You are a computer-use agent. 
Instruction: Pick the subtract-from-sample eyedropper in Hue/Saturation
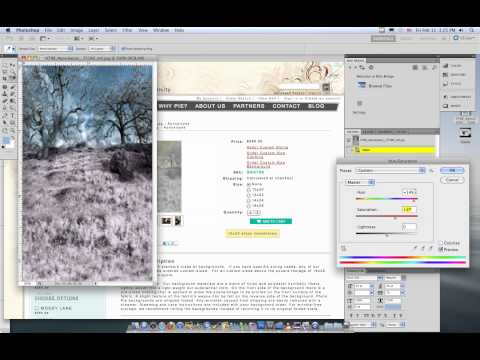tap(431, 248)
